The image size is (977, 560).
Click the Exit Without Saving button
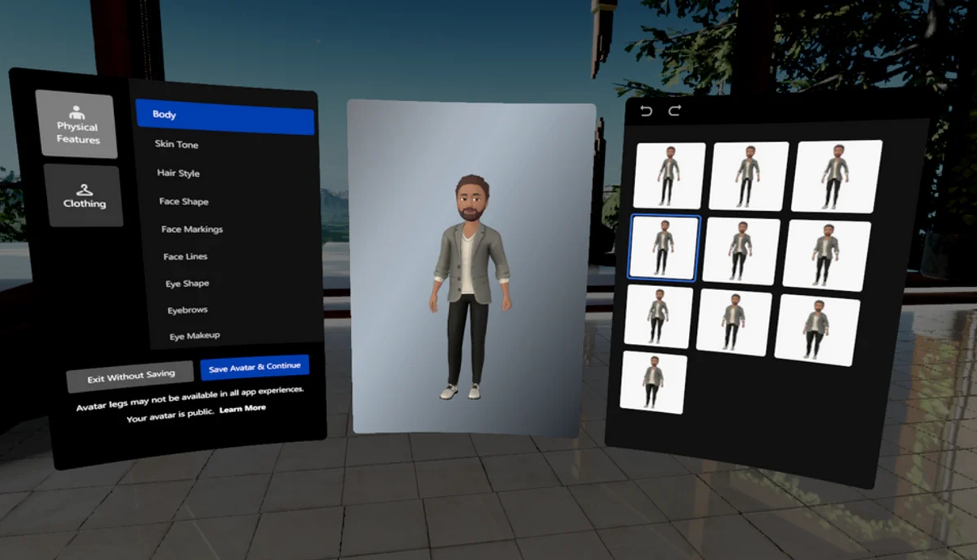tap(130, 376)
